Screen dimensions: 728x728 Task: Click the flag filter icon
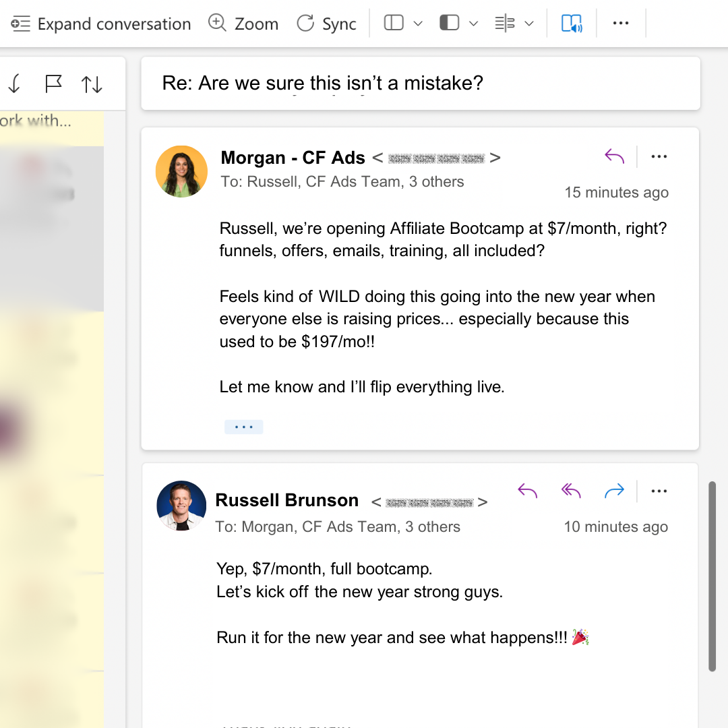(53, 84)
